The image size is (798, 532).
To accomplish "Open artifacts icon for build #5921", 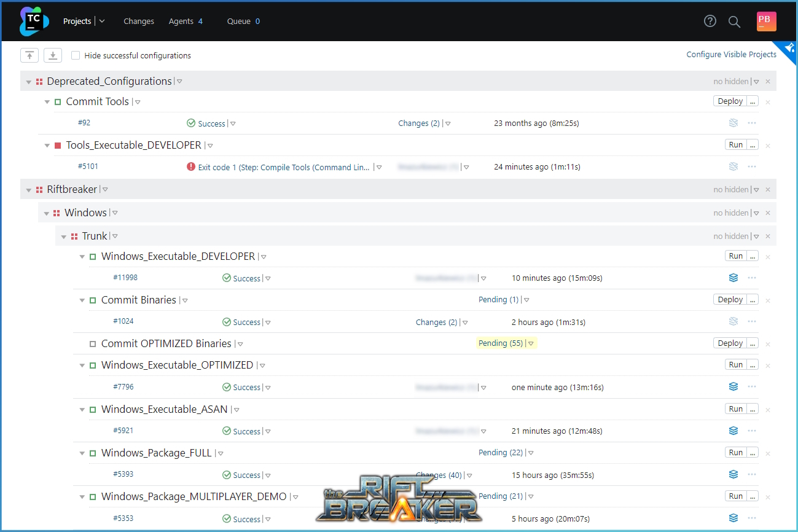I will [x=733, y=431].
